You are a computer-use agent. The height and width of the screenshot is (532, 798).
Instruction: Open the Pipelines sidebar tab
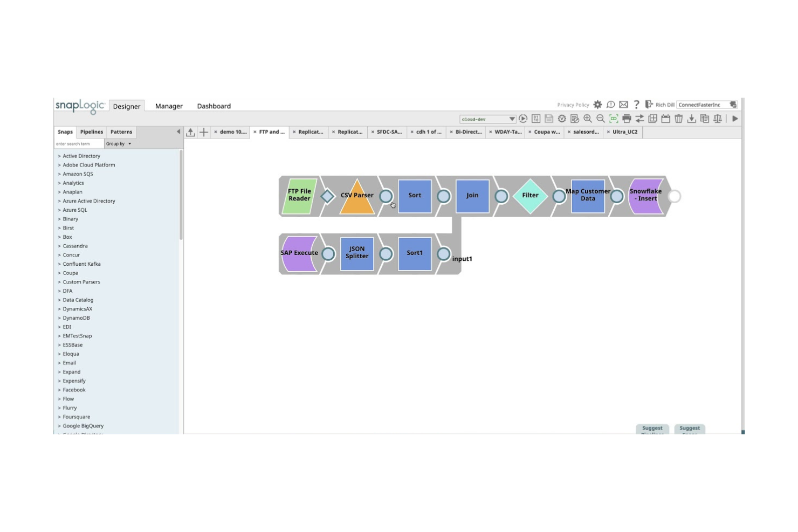[92, 132]
